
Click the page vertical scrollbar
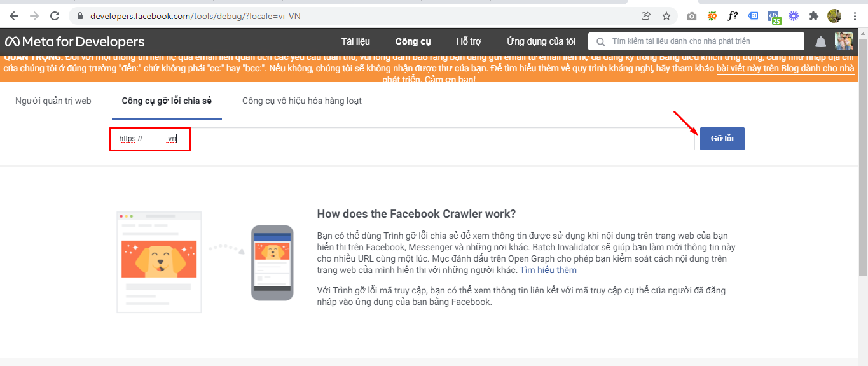(x=863, y=156)
